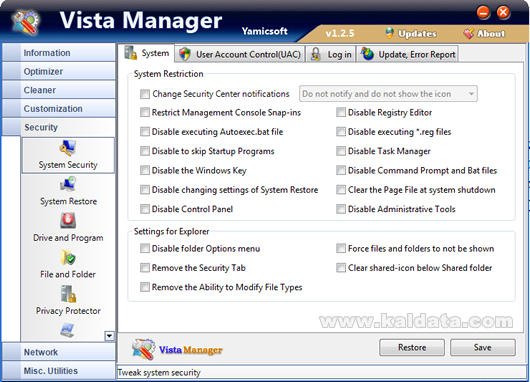The height and width of the screenshot is (382, 530).
Task: Tick Disable Control Panel checkbox
Action: click(145, 209)
